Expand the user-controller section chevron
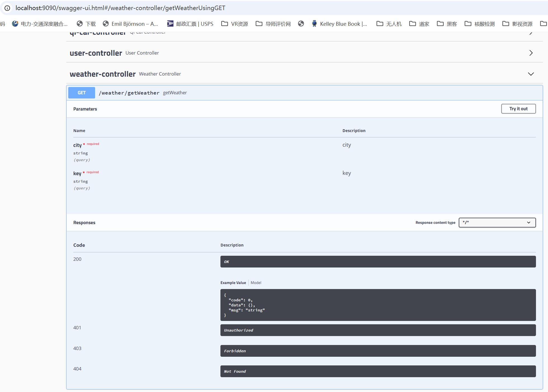 531,53
